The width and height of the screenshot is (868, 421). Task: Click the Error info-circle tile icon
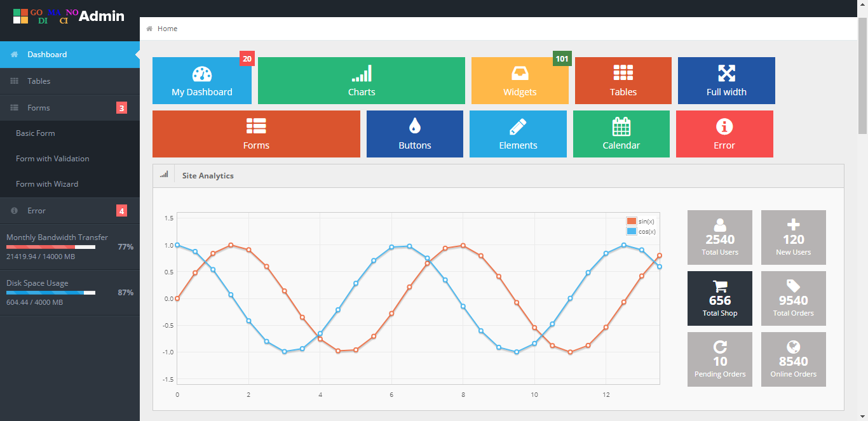(724, 126)
